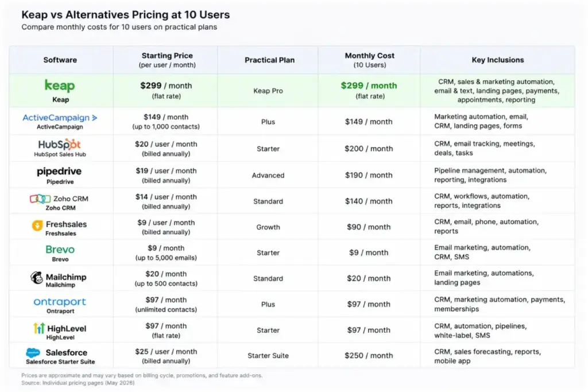
Task: Click Mailchimp's up to 500 contacts note
Action: (x=166, y=284)
